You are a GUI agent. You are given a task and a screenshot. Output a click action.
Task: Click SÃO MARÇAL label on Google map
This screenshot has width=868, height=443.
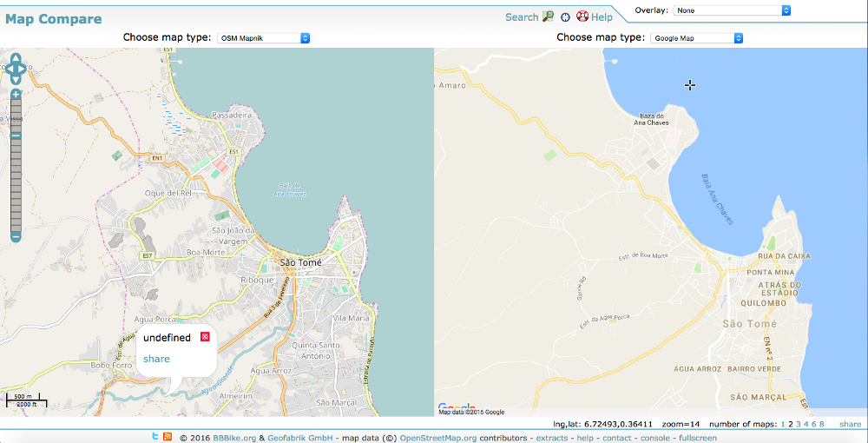coord(758,397)
